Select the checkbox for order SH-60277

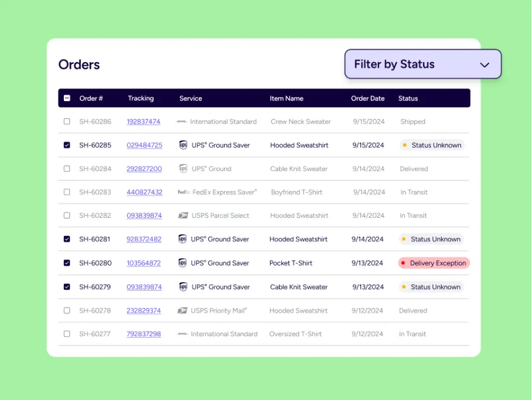coord(67,334)
